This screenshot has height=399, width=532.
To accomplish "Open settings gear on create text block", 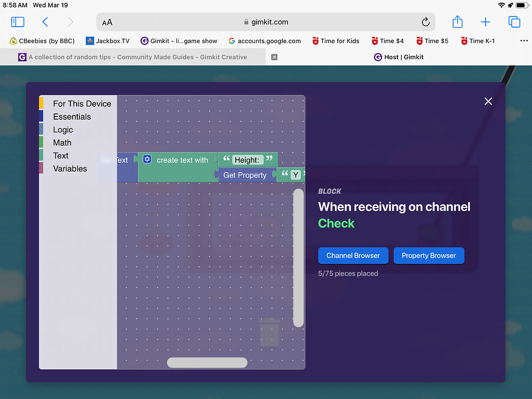I will tap(146, 159).
